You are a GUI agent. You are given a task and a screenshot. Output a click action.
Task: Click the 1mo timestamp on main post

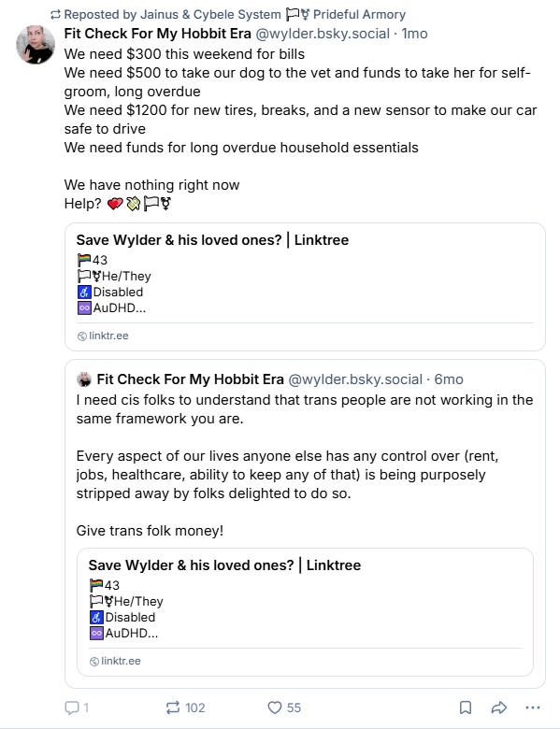[414, 34]
